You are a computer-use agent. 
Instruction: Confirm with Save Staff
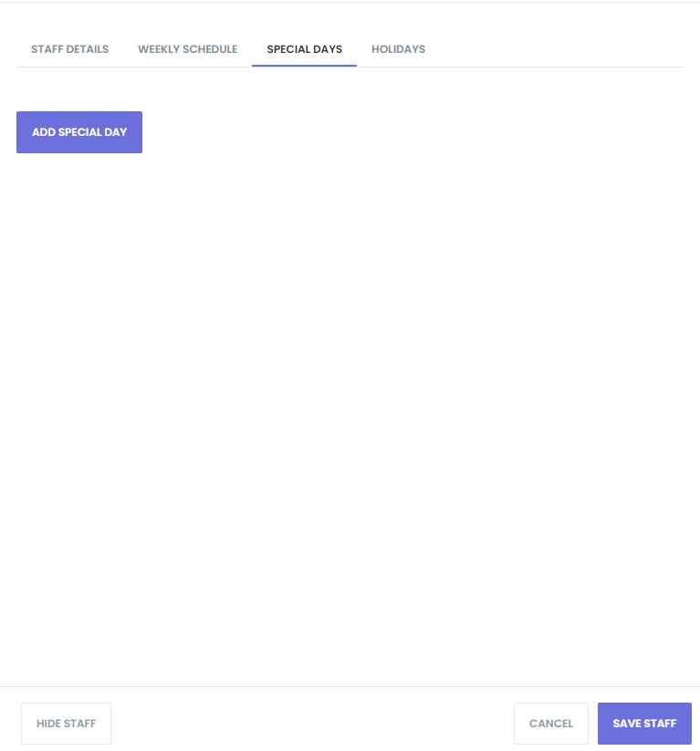click(644, 724)
